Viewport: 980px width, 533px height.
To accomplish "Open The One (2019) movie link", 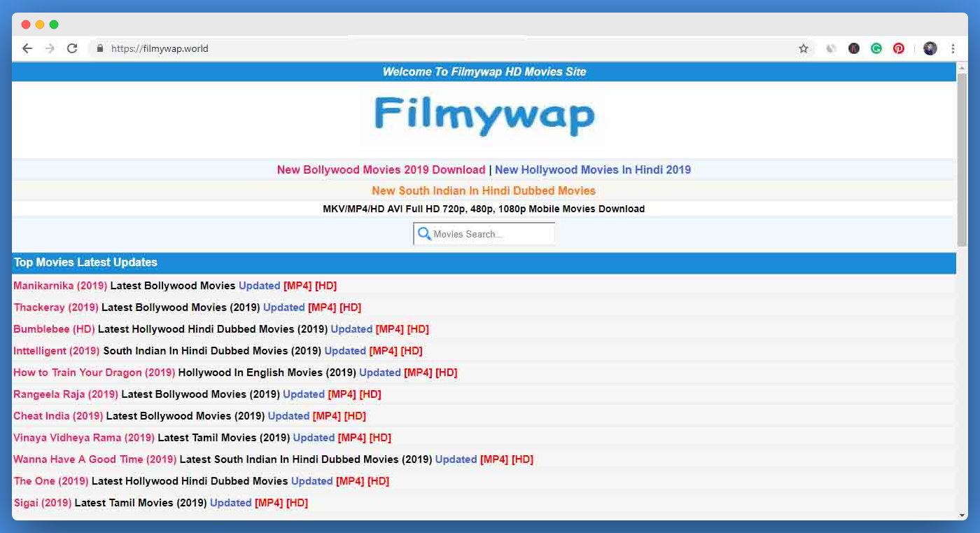I will point(51,481).
